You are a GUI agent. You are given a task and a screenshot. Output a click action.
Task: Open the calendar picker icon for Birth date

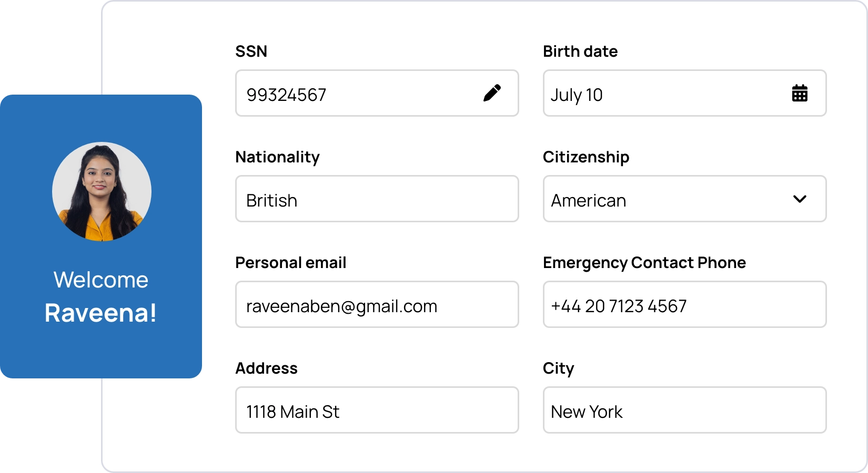[800, 93]
